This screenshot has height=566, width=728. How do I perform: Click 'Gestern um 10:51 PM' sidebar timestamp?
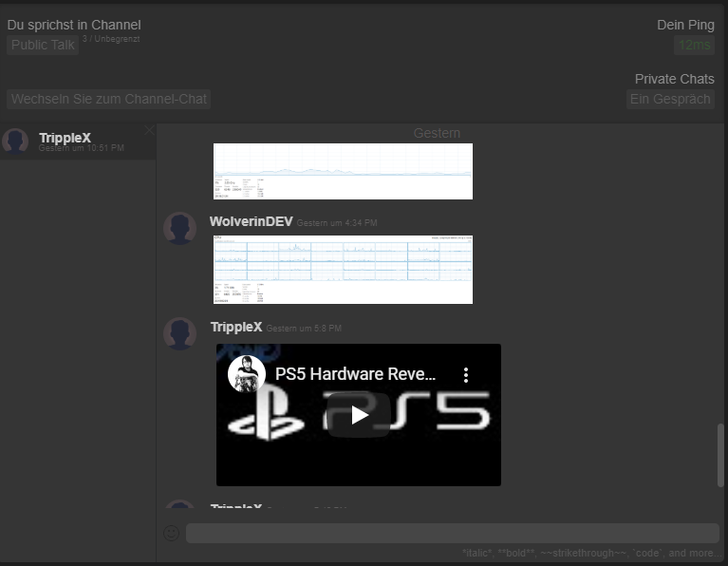click(82, 148)
